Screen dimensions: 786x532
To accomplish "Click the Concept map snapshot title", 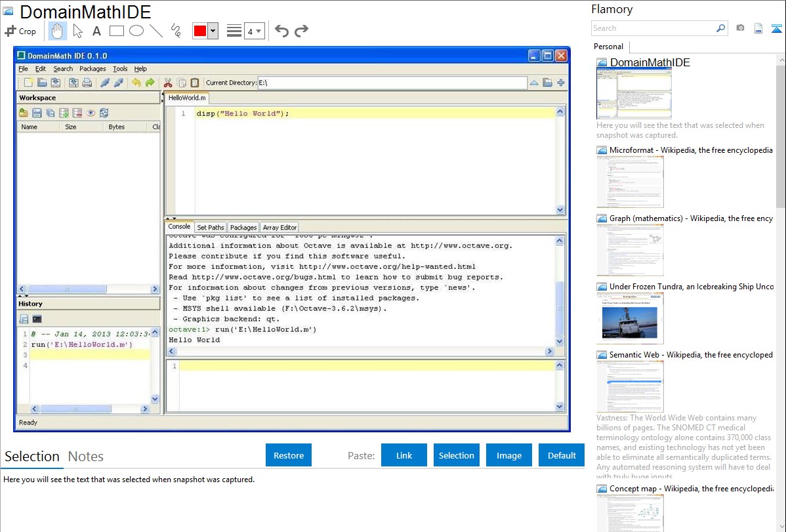I will point(692,489).
